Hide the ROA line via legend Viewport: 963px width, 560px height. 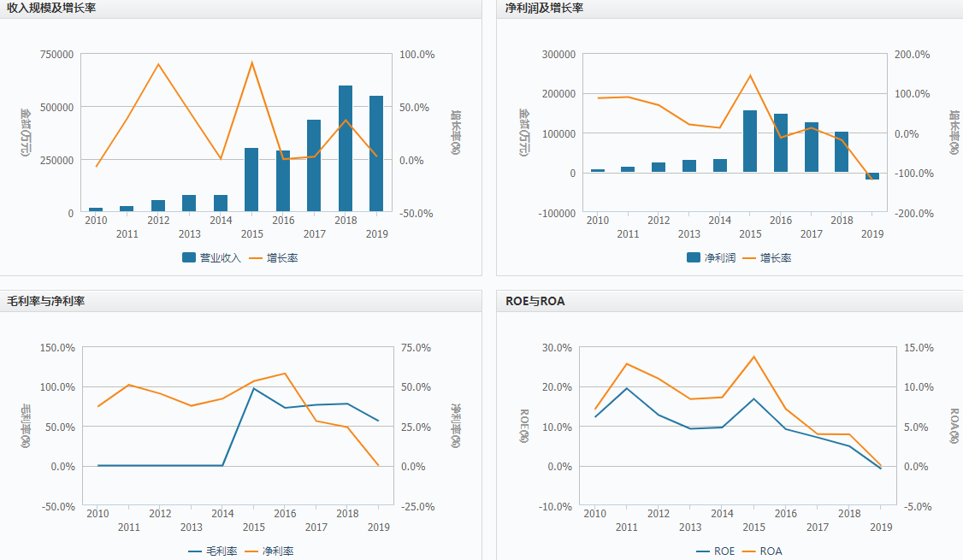point(762,551)
